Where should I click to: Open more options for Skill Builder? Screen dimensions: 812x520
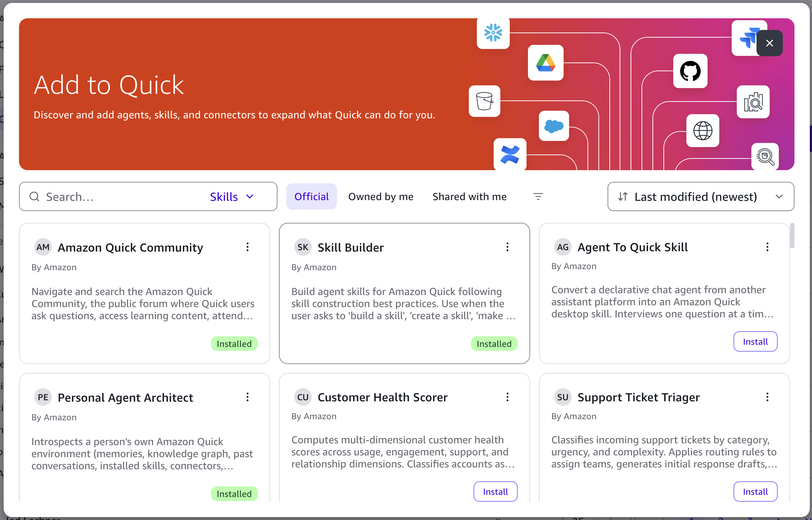pos(507,247)
